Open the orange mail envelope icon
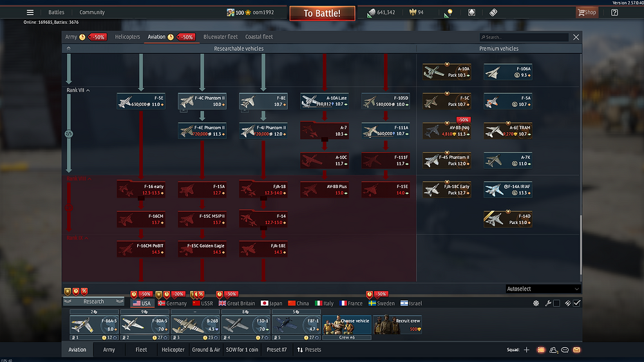The image size is (644, 362). coord(576,350)
